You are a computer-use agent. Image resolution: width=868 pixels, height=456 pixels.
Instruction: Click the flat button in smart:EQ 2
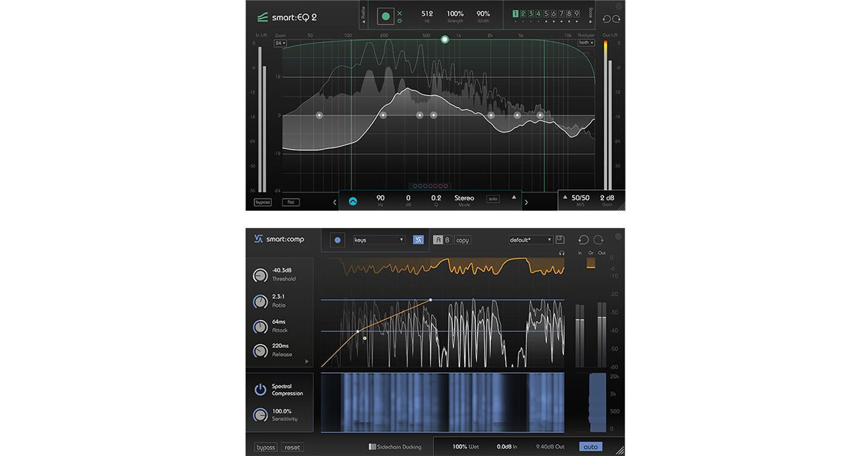291,201
